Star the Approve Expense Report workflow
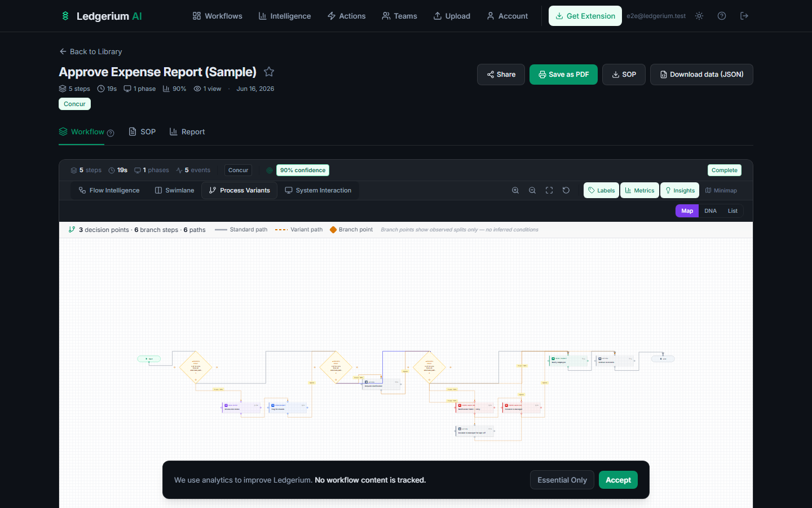812x508 pixels. coord(269,72)
